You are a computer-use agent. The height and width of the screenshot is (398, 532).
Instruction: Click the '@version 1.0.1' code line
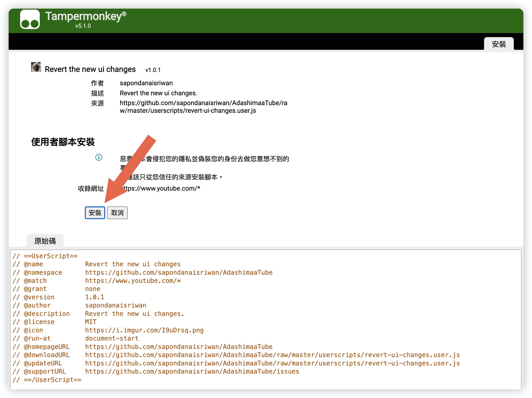point(58,297)
